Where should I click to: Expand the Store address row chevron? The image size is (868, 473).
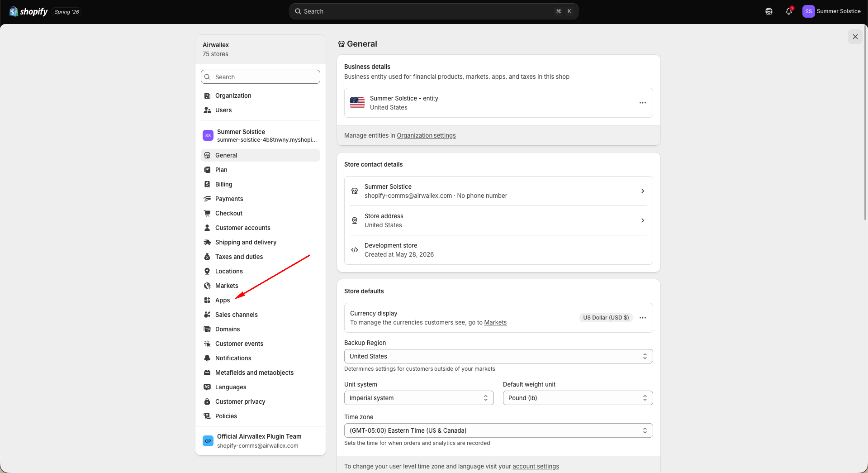tap(643, 220)
